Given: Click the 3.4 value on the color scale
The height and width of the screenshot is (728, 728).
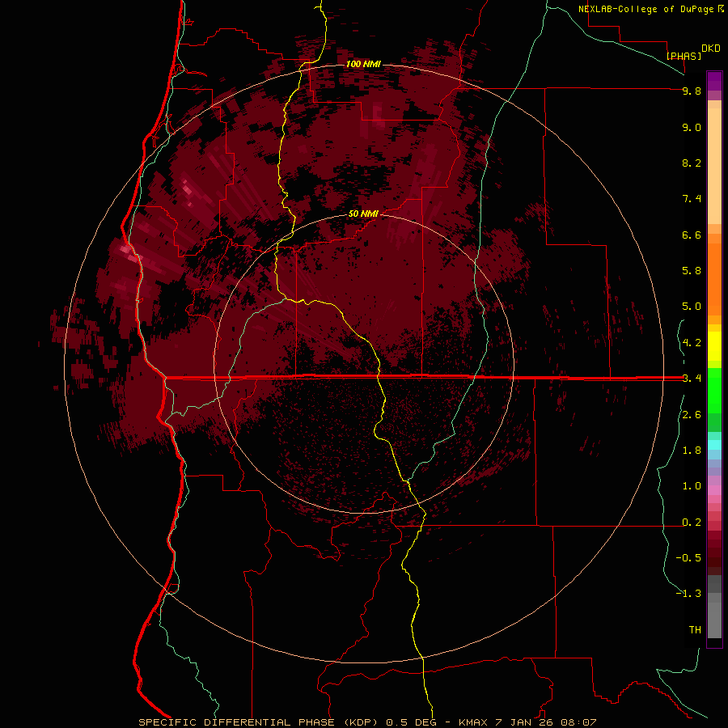Looking at the screenshot, I should click(692, 378).
